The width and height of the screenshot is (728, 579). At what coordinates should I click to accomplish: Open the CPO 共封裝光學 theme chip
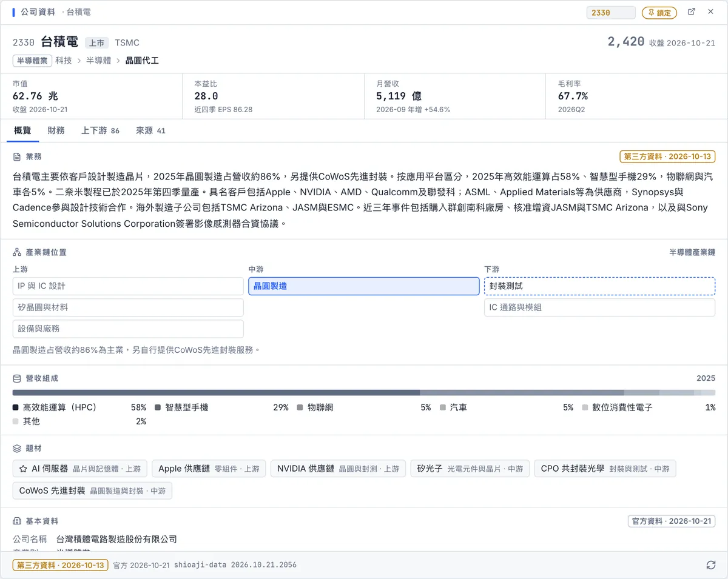point(605,469)
